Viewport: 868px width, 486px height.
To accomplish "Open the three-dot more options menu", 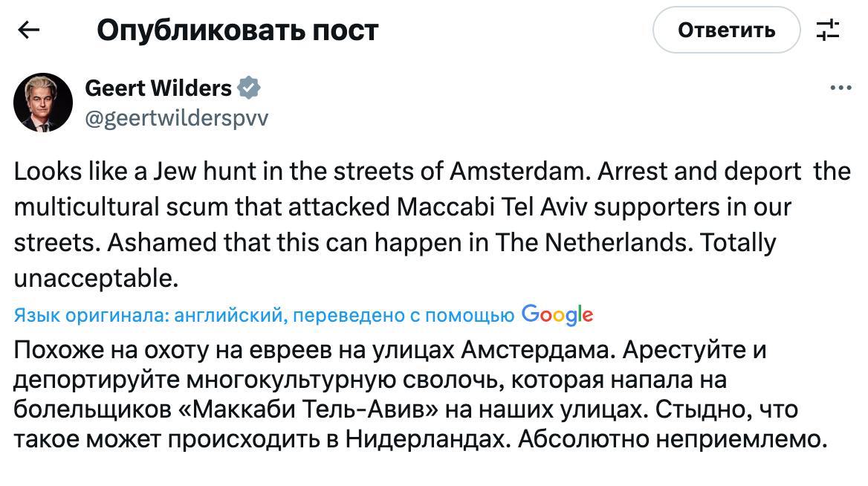I will [x=841, y=88].
